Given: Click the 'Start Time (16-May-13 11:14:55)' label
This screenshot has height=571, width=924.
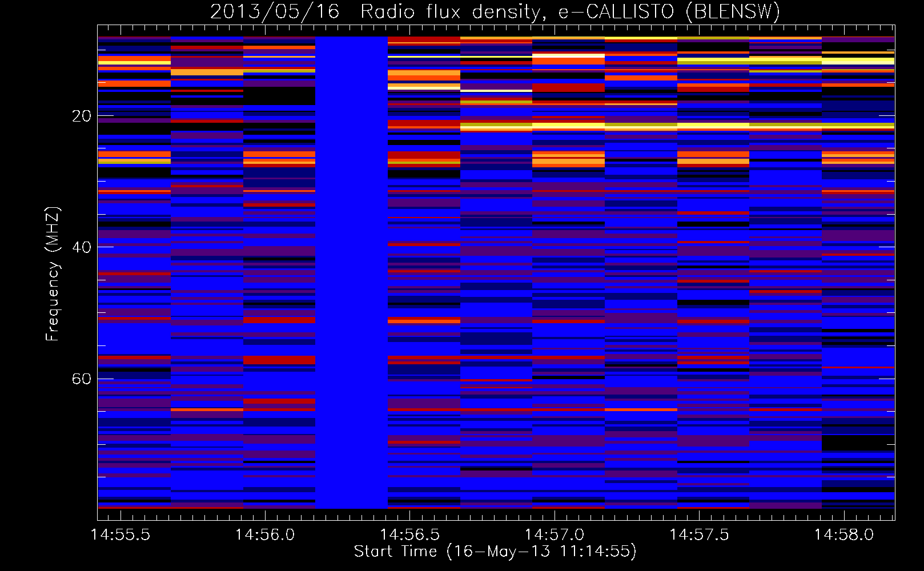Looking at the screenshot, I should [495, 552].
